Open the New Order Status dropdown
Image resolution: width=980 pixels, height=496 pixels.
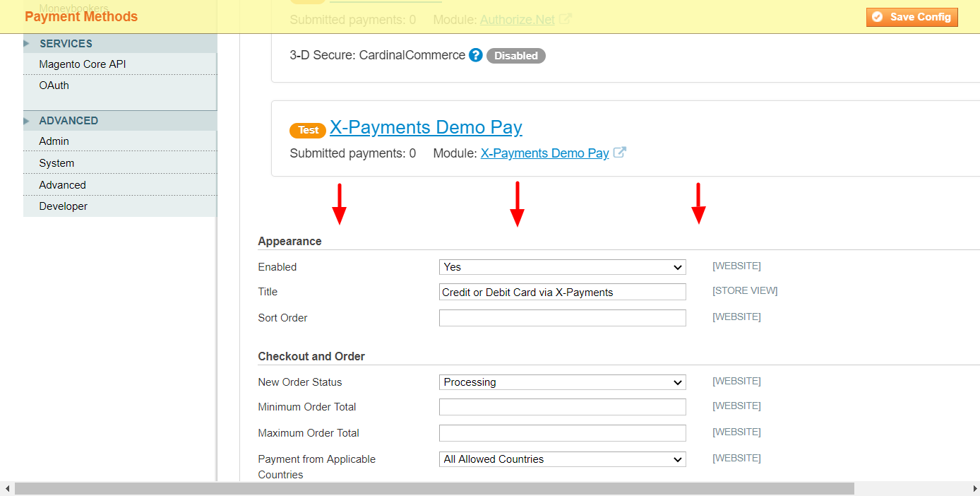tap(563, 382)
